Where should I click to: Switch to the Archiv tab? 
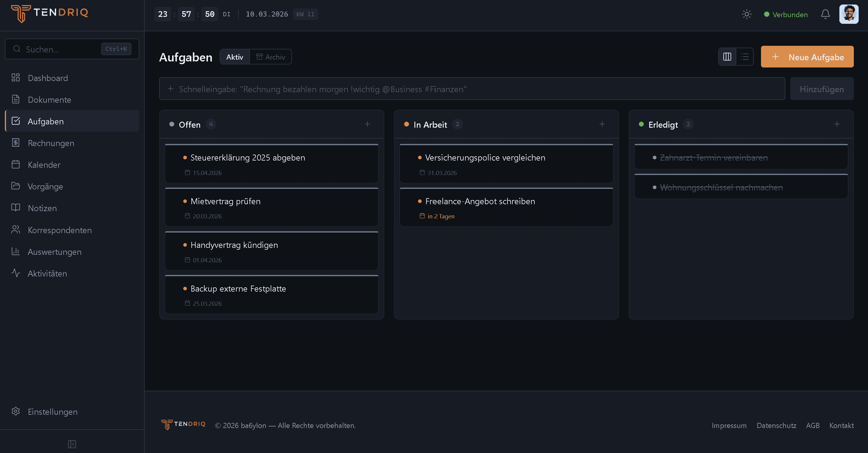[271, 57]
